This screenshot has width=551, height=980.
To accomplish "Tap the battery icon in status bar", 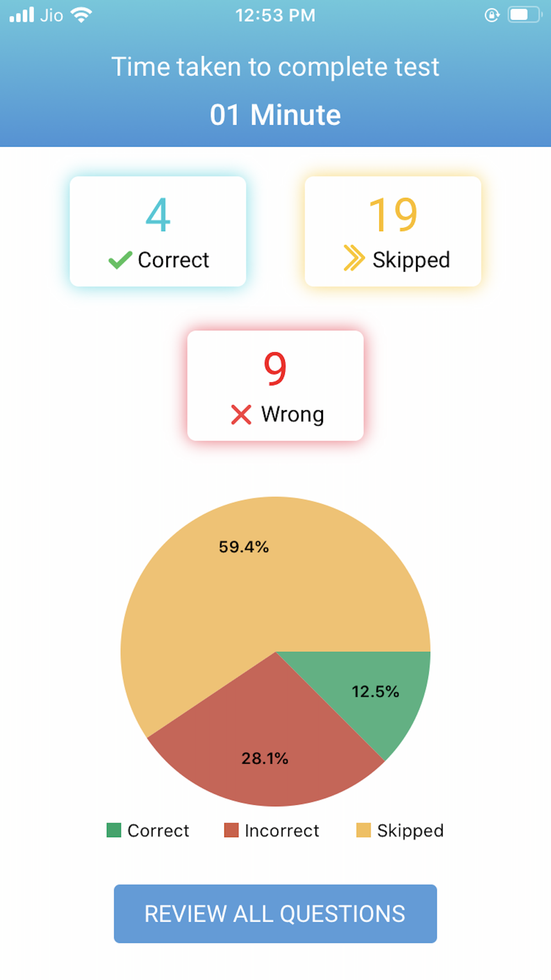I will click(525, 15).
